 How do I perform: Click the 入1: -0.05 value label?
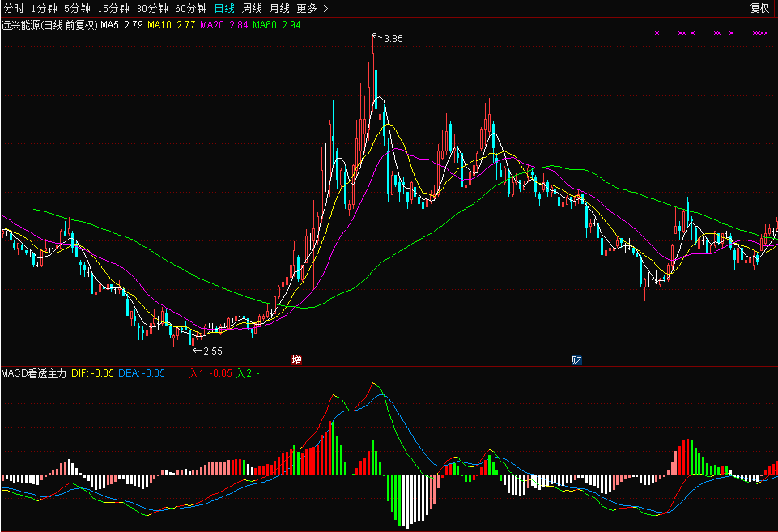(x=210, y=373)
